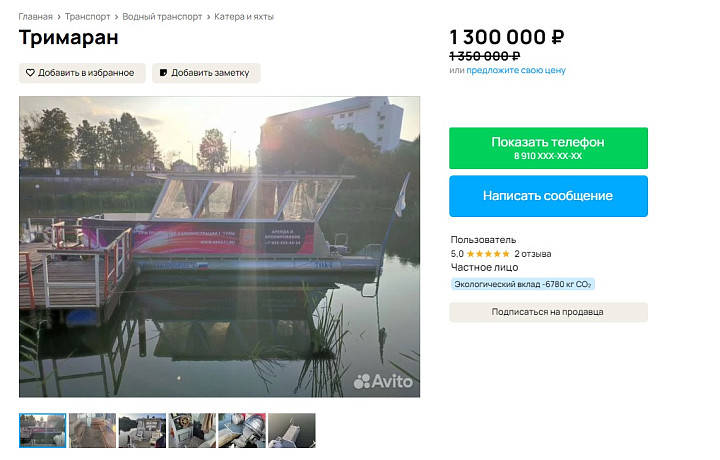Select the second thumbnail showing deck interior
Screen dimensions: 720x460
93,430
